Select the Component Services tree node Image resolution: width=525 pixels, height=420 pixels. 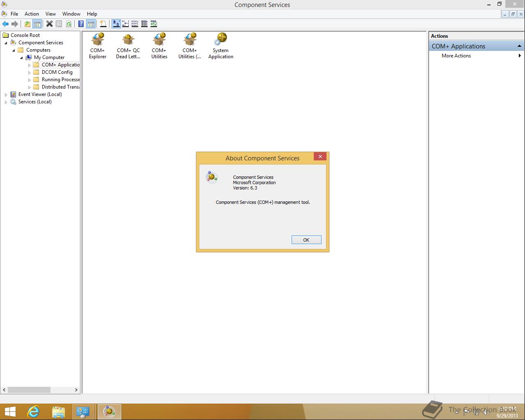pyautogui.click(x=41, y=43)
